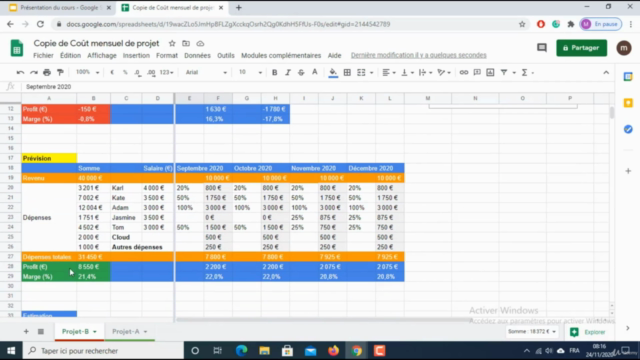Open Arial font dropdown
640x360 pixels.
(206, 72)
